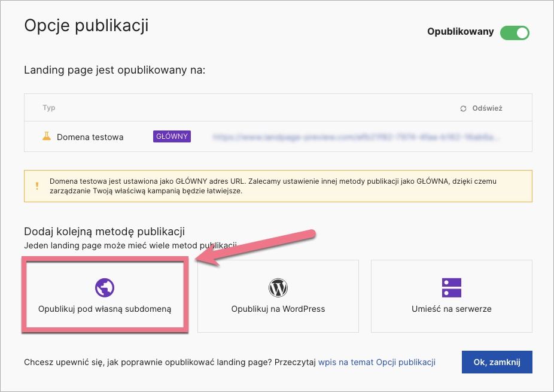
Task: Click the orange flask test domain icon
Action: click(47, 136)
